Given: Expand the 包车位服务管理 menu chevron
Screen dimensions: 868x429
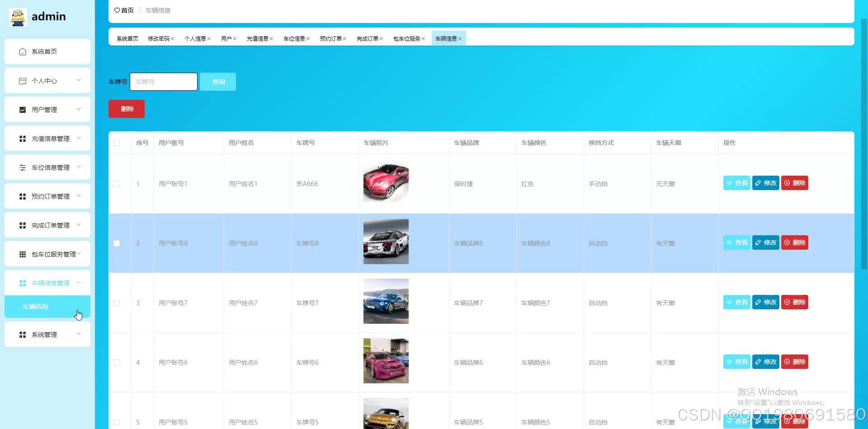Looking at the screenshot, I should [x=79, y=254].
